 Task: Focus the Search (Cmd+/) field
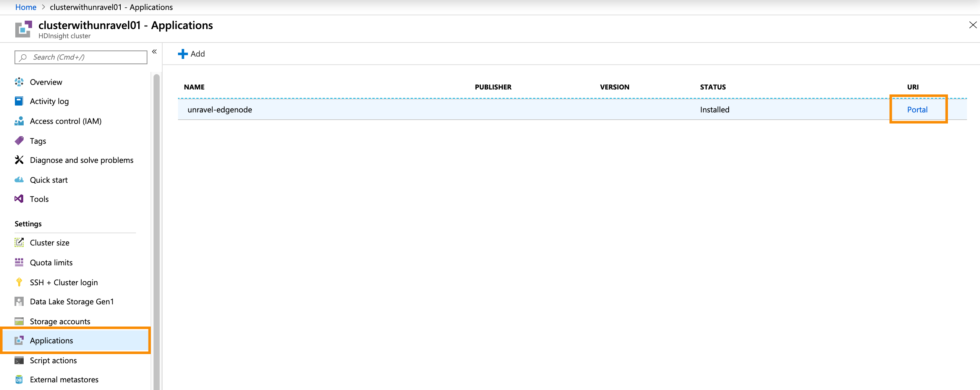click(x=81, y=57)
